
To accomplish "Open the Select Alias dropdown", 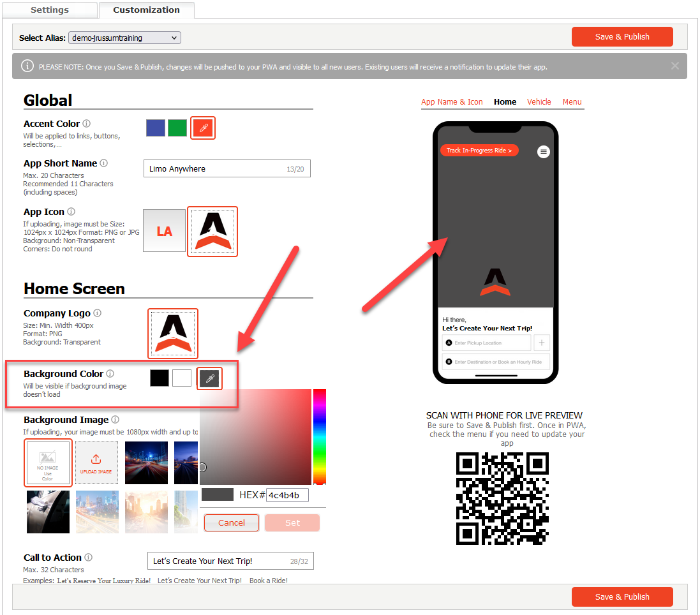I will pos(124,38).
